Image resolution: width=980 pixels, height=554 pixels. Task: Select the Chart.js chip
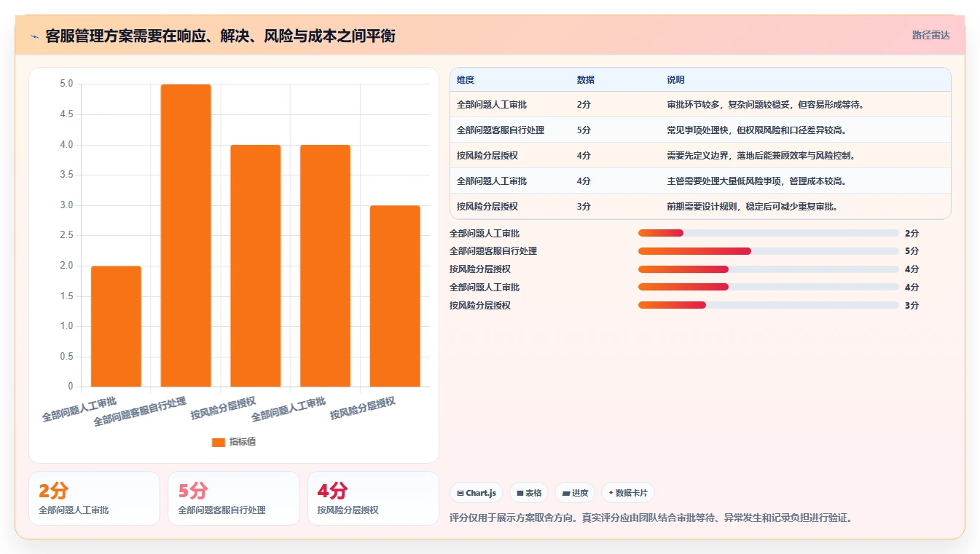(477, 493)
